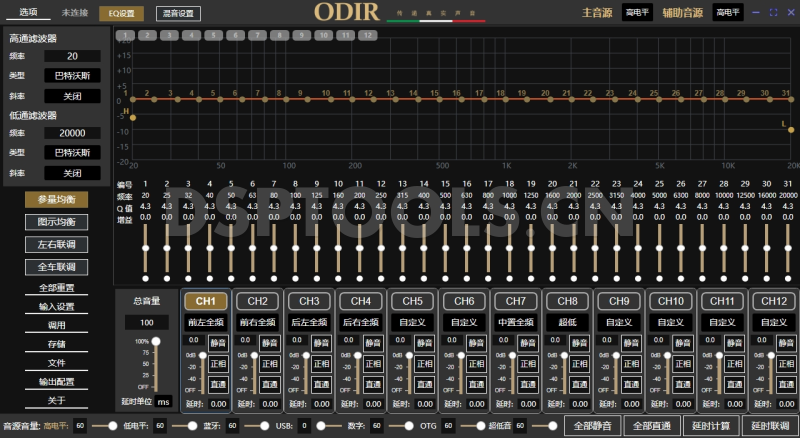Screen dimensions: 800x438
Task: Click the 全部静音 mute all button
Action: coord(590,425)
